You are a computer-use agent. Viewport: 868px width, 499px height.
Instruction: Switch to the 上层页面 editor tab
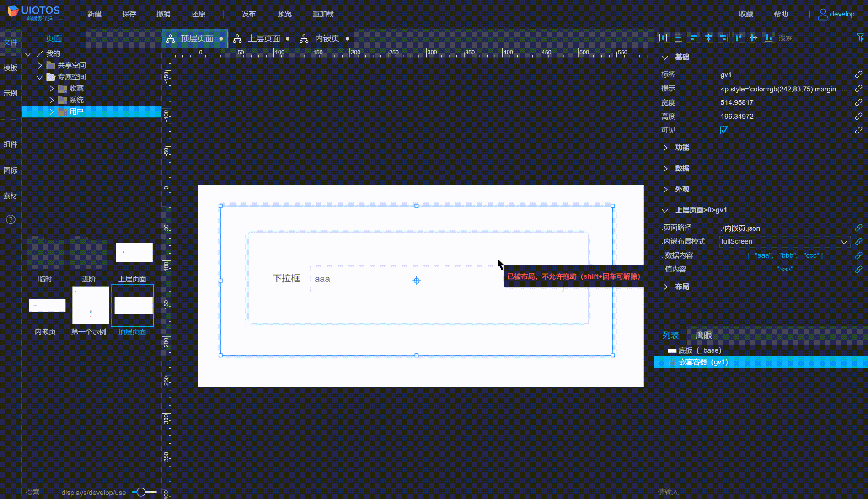[x=262, y=39]
